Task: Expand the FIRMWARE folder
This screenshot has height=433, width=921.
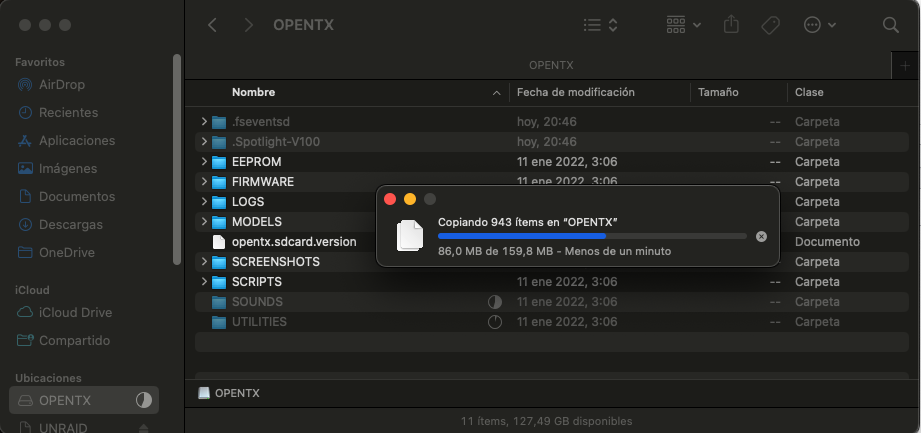Action: click(x=204, y=182)
